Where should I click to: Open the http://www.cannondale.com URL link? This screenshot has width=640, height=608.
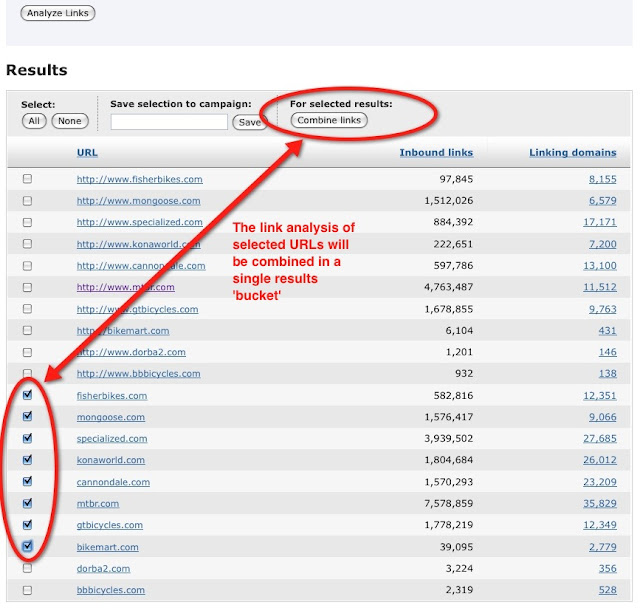[x=141, y=266]
